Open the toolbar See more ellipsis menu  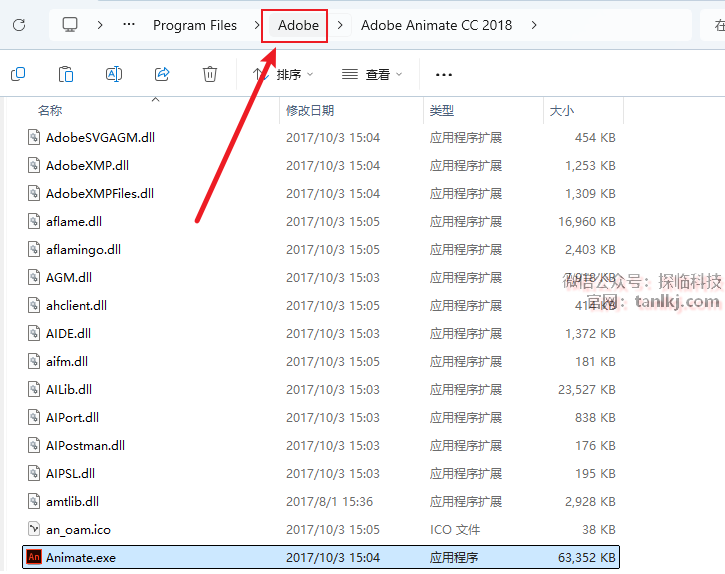point(443,74)
